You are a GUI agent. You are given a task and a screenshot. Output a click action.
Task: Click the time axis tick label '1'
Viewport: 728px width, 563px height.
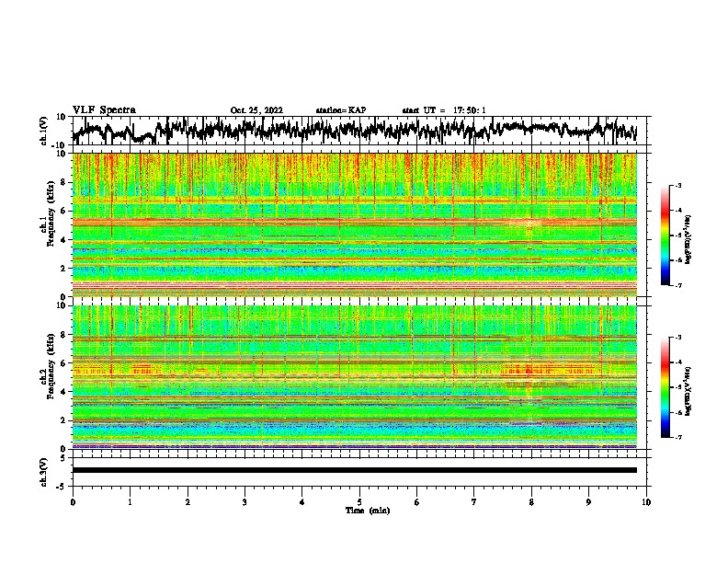(x=130, y=502)
